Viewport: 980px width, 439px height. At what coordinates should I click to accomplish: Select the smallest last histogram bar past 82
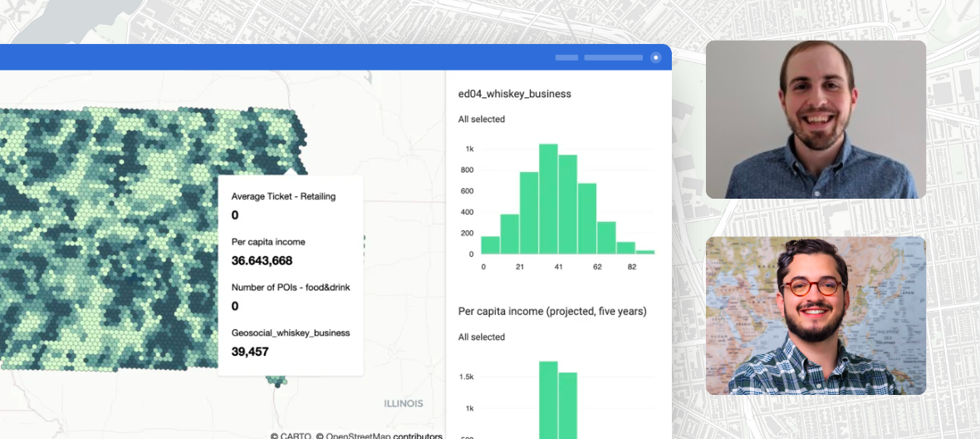point(645,252)
